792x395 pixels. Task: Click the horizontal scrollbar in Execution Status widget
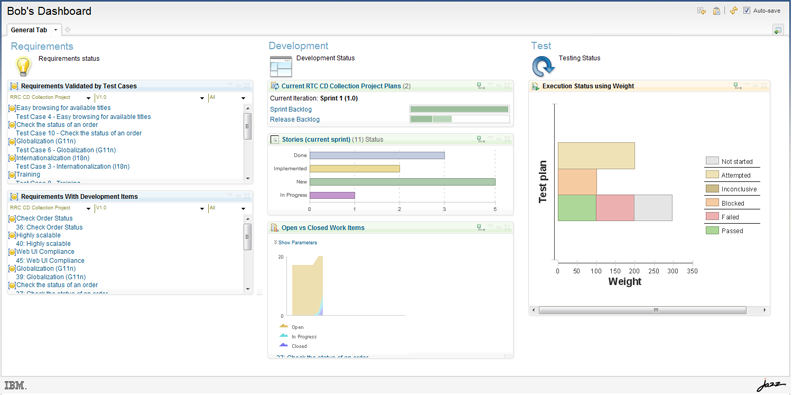(x=649, y=310)
